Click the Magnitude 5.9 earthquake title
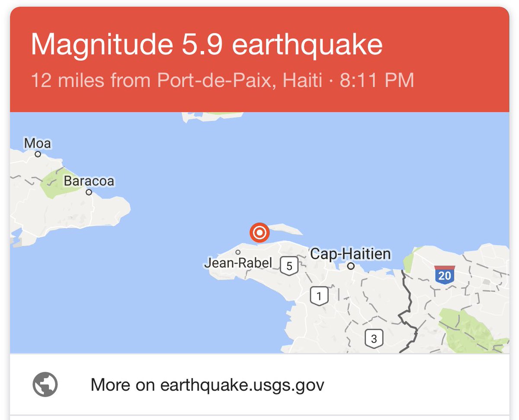The width and height of the screenshot is (519, 420). coord(207,45)
